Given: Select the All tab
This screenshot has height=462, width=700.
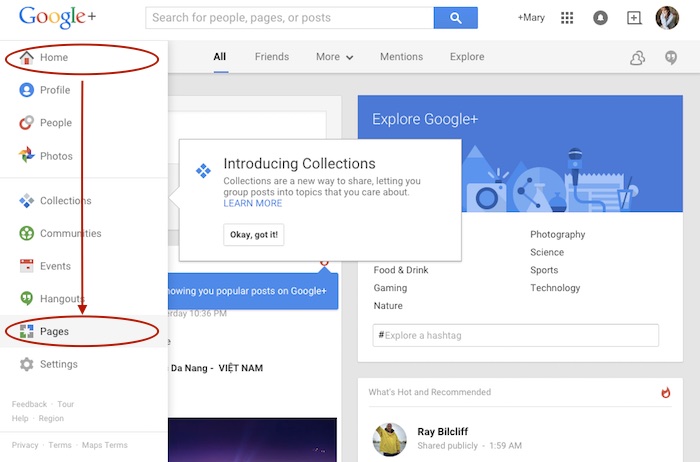Looking at the screenshot, I should [x=220, y=57].
